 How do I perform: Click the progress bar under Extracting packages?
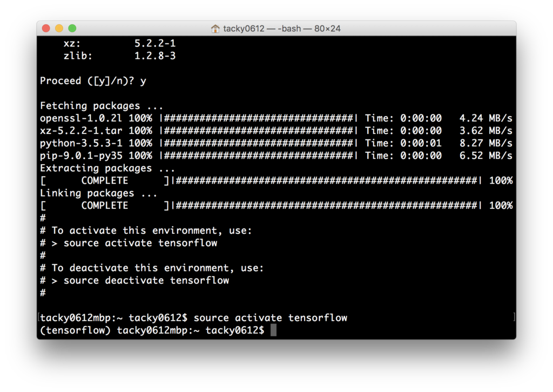pos(327,180)
